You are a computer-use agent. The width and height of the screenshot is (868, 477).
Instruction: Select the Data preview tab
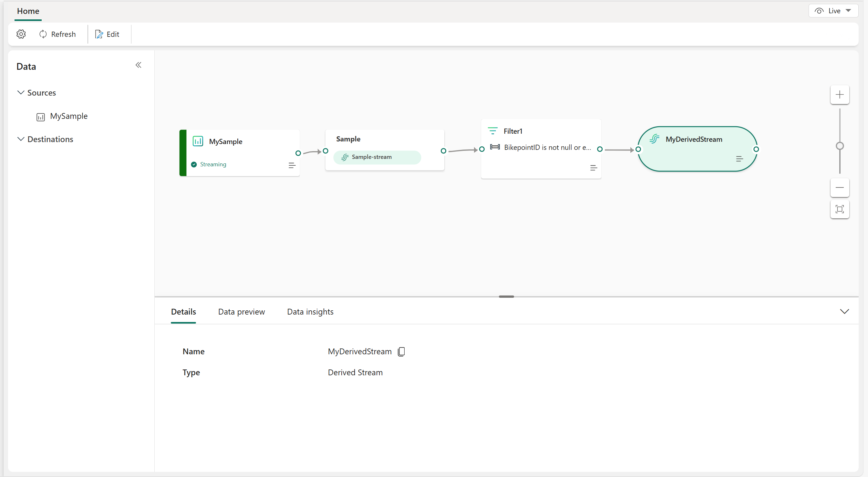click(x=241, y=312)
